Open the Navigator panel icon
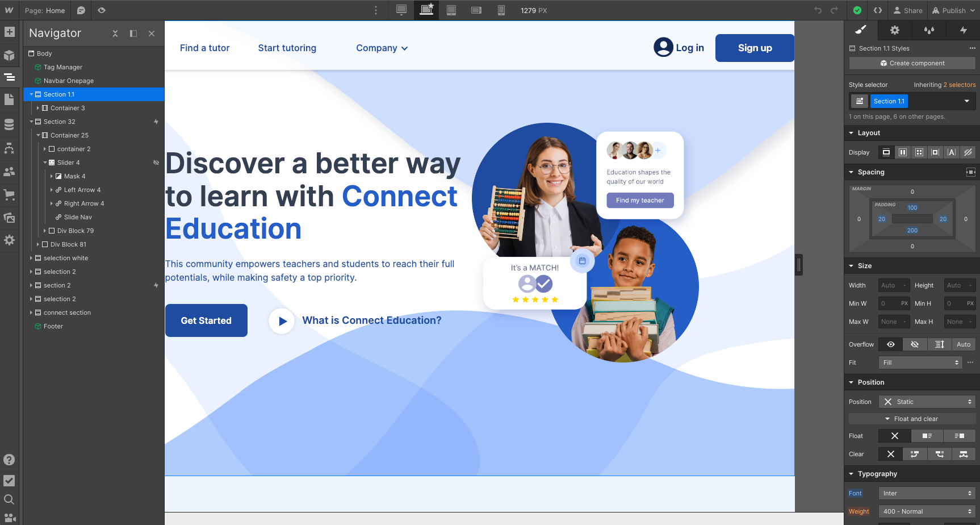 (x=9, y=77)
